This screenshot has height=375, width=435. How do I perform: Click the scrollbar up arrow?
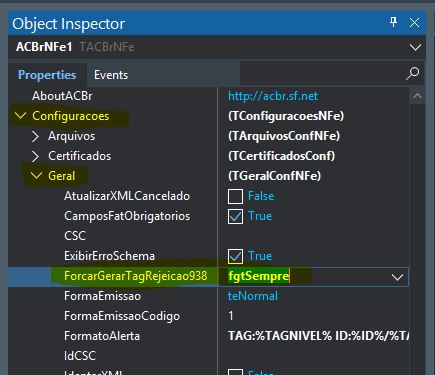[x=417, y=97]
